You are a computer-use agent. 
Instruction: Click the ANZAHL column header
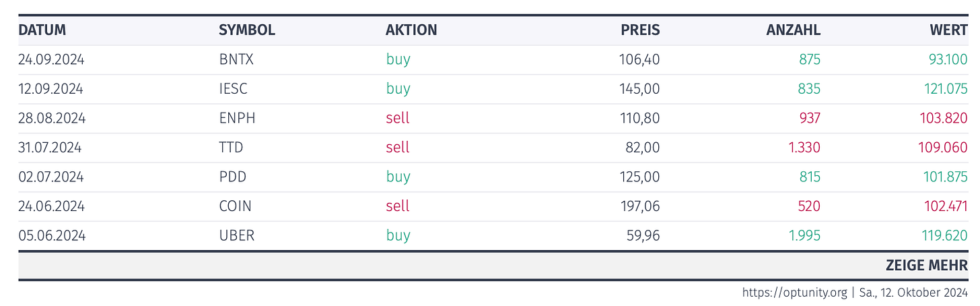794,30
